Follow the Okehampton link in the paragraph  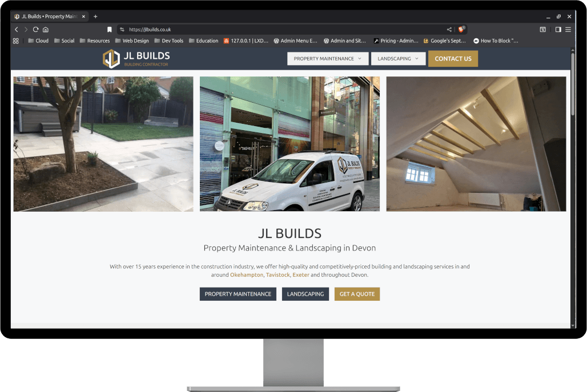pos(247,275)
